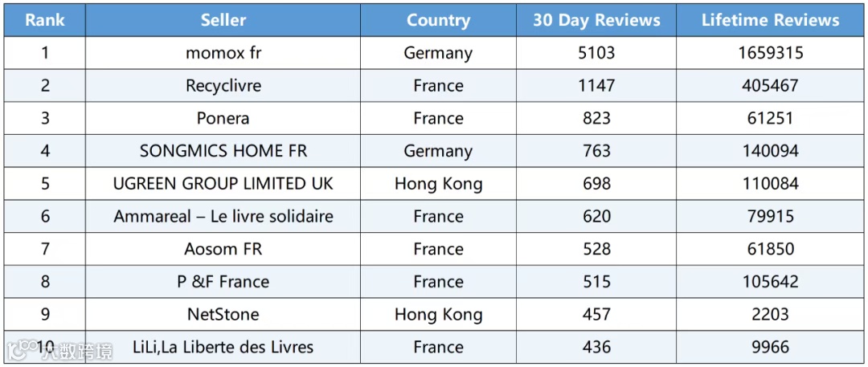Click the Aosom FR seller cell
Viewport: 868px width, 367px height.
pyautogui.click(x=223, y=249)
